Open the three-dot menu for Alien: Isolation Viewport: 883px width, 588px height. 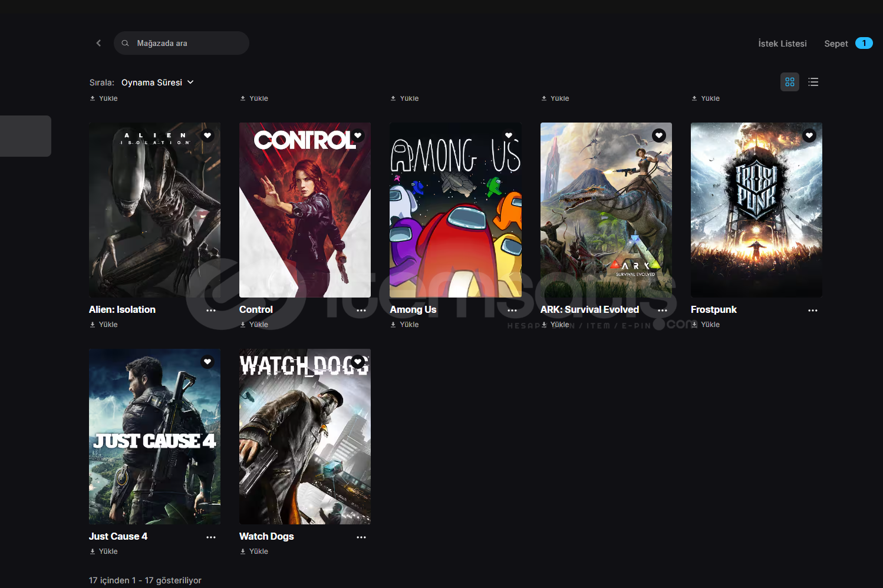(x=211, y=310)
